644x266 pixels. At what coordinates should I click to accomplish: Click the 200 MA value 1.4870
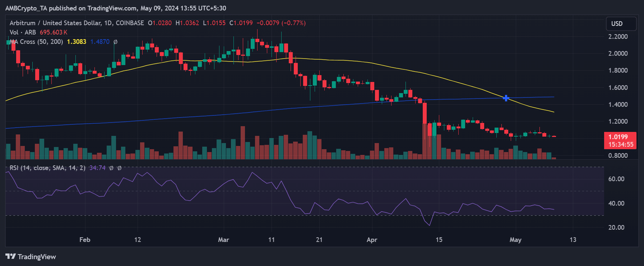(x=100, y=42)
